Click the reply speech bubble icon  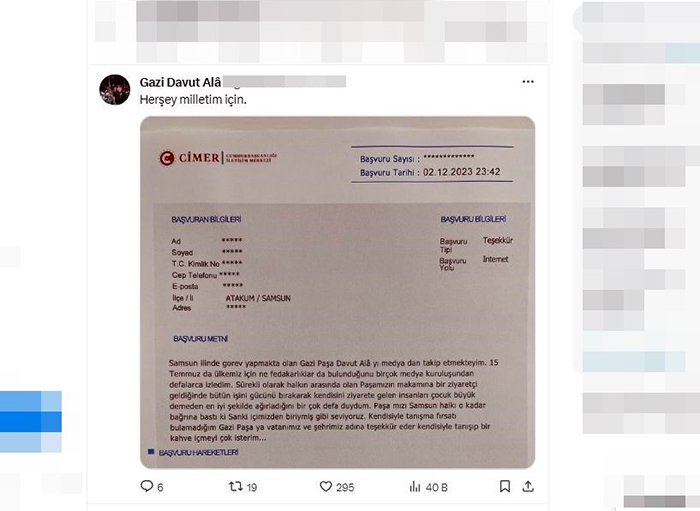pos(146,486)
